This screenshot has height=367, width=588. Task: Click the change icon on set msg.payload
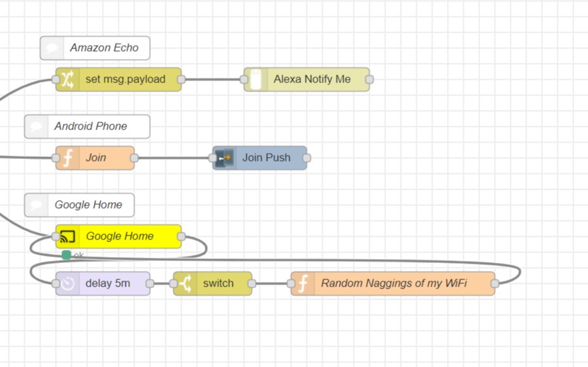[68, 79]
